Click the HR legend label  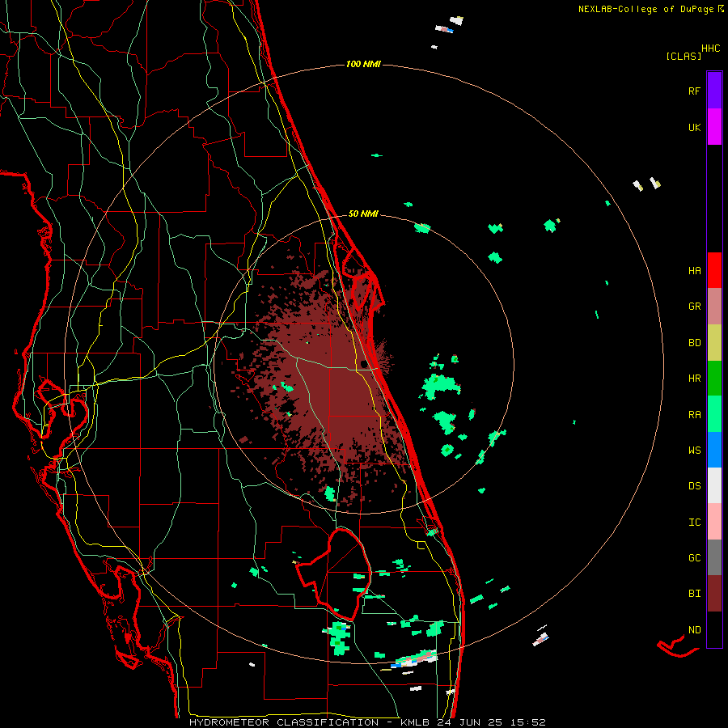(x=694, y=379)
